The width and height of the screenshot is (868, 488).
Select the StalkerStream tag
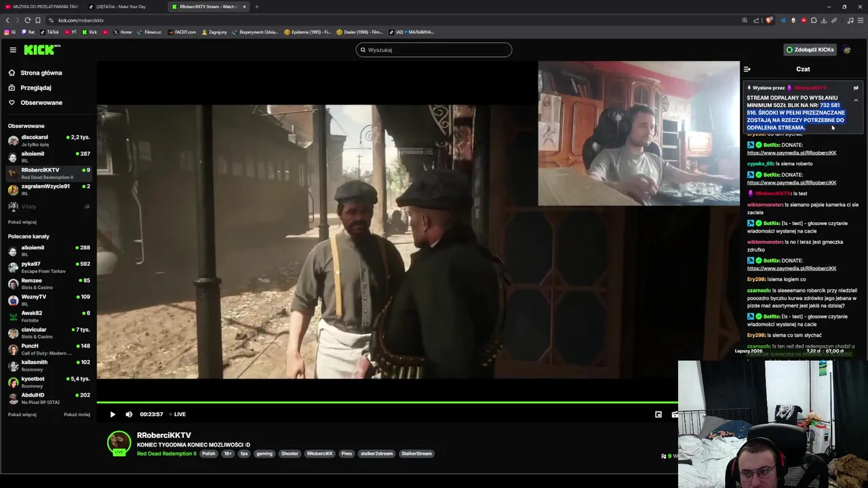[x=416, y=453]
